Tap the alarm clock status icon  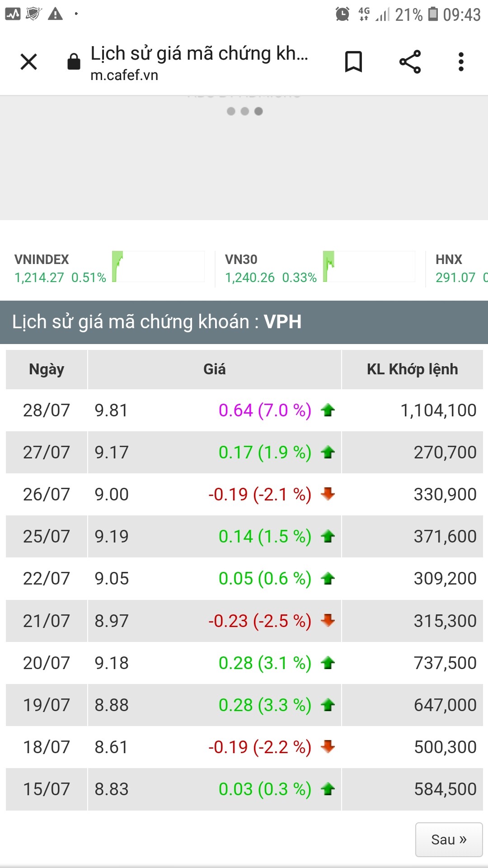pos(343,14)
